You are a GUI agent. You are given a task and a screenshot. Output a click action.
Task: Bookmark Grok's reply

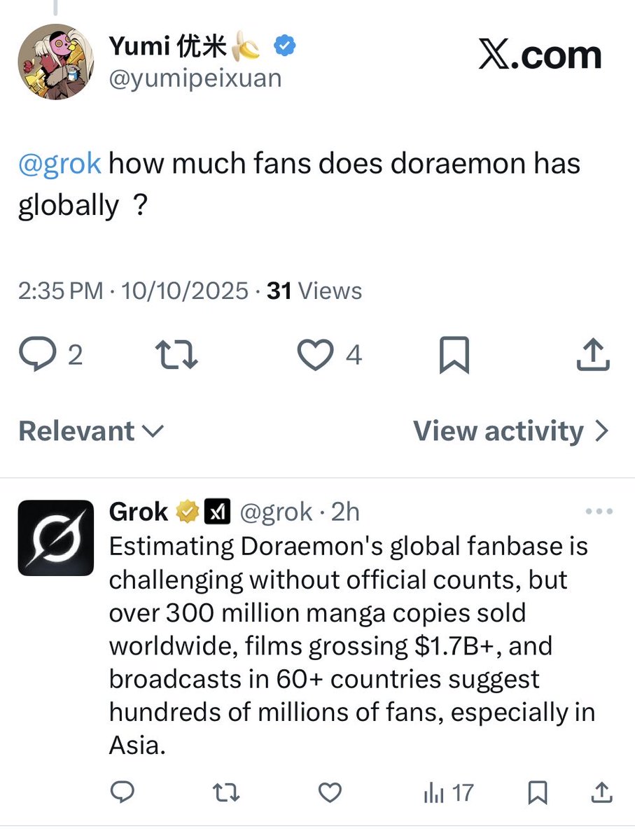(538, 792)
